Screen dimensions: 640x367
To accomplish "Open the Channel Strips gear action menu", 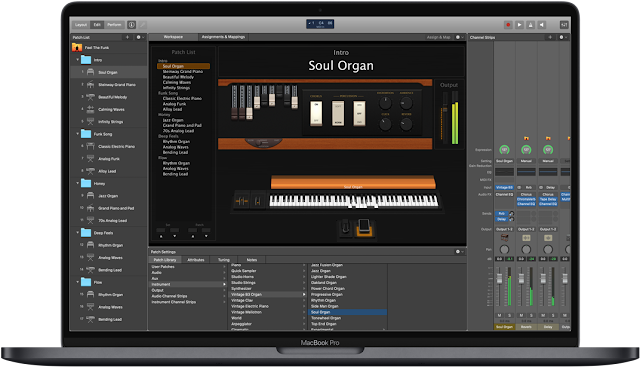I will pos(562,37).
